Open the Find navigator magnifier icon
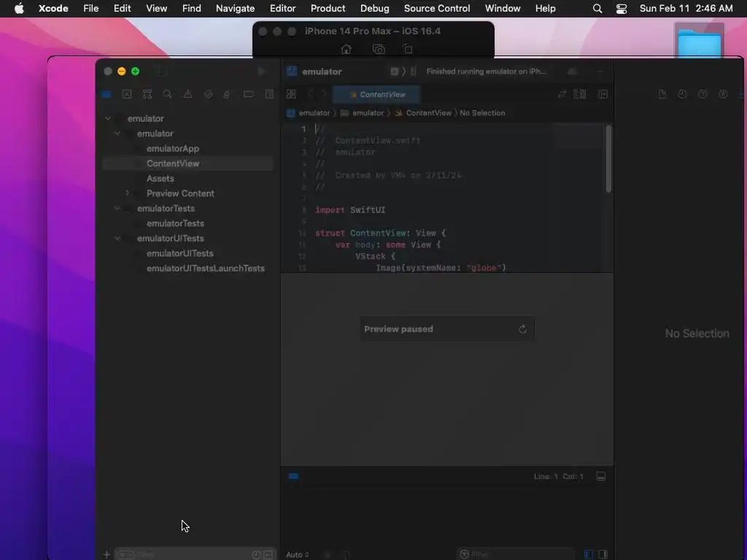This screenshot has width=747, height=560. tap(167, 94)
